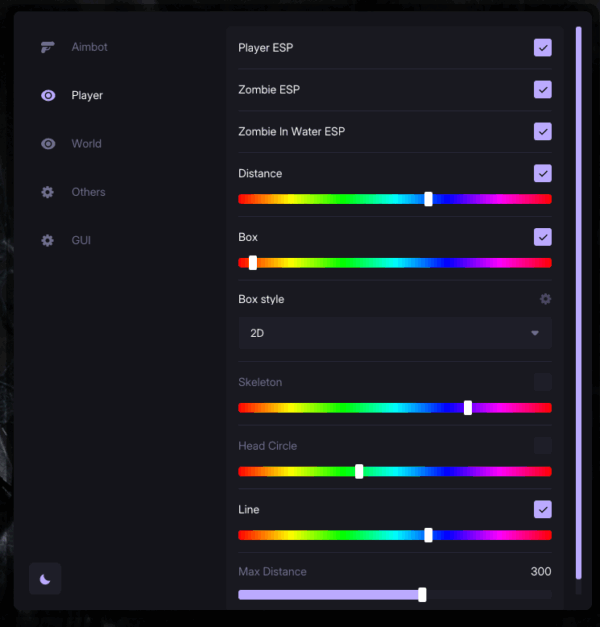Expand the Box style 2D dropdown
600x627 pixels.
coord(395,333)
